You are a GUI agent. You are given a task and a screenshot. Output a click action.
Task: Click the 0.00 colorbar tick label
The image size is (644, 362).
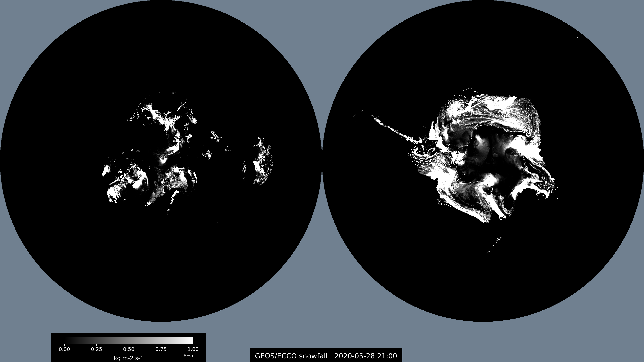tap(64, 349)
